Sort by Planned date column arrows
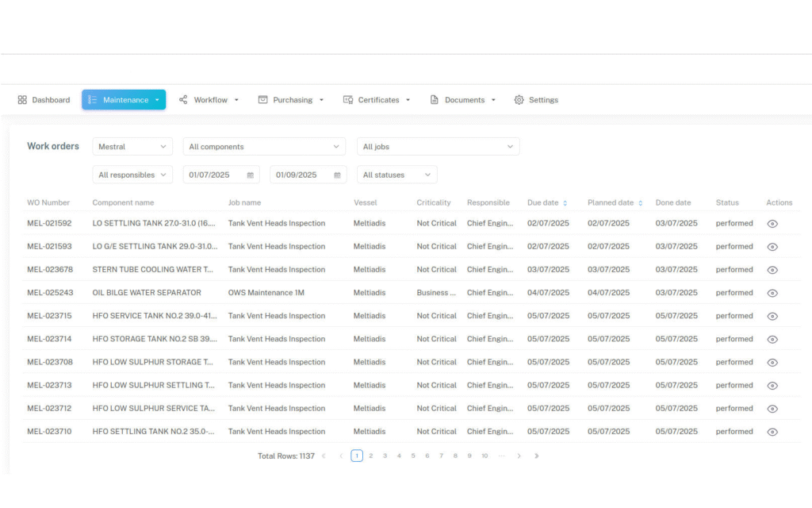The image size is (812, 508). coord(640,203)
